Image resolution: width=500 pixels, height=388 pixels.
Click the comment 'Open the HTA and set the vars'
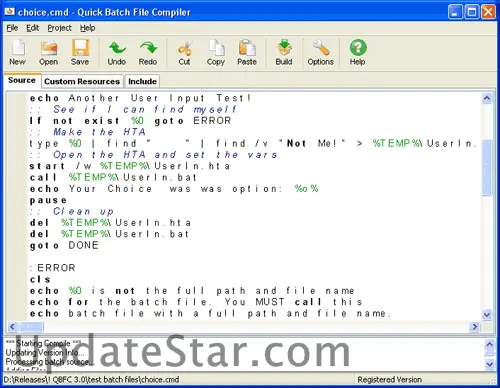click(x=154, y=155)
